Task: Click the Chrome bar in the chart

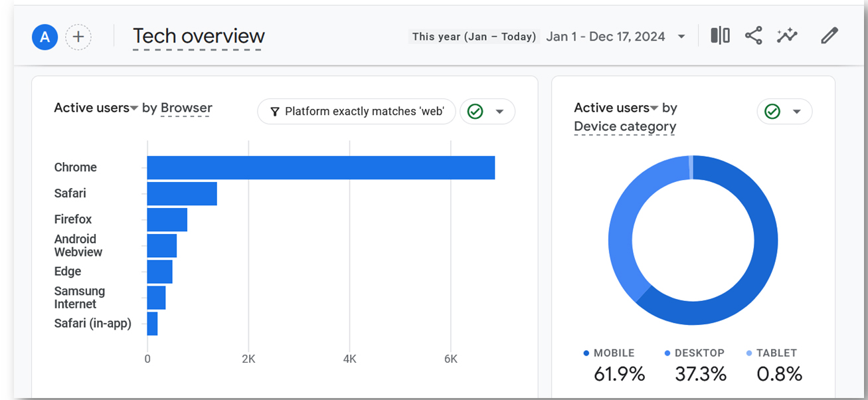Action: tap(321, 167)
